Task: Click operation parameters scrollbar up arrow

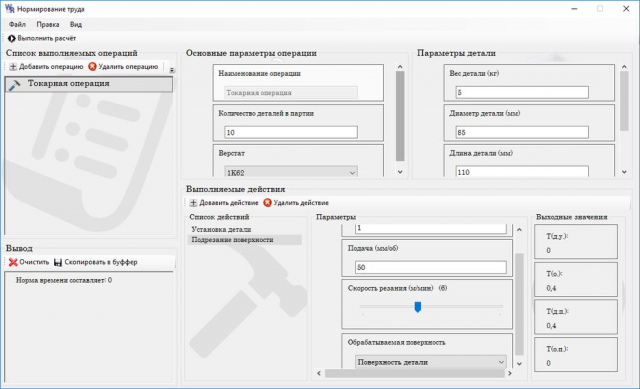Action: coord(400,67)
